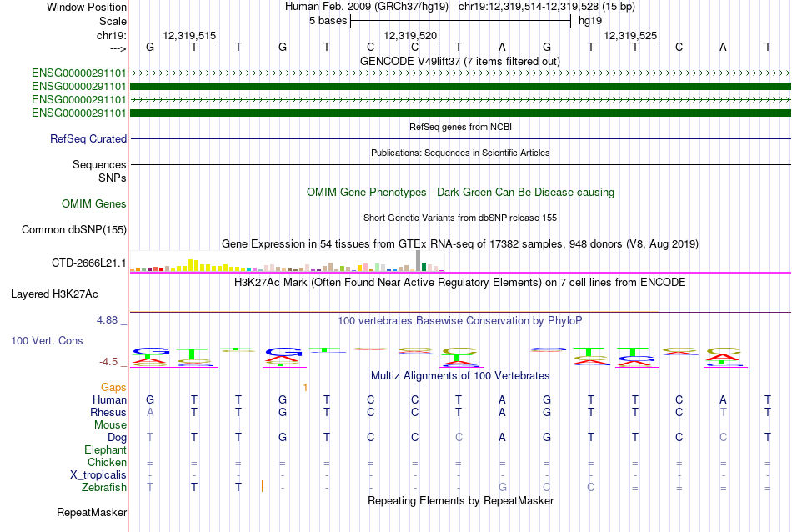This screenshot has width=792, height=532.
Task: Select the Human alignment row label
Action: pyautogui.click(x=109, y=399)
